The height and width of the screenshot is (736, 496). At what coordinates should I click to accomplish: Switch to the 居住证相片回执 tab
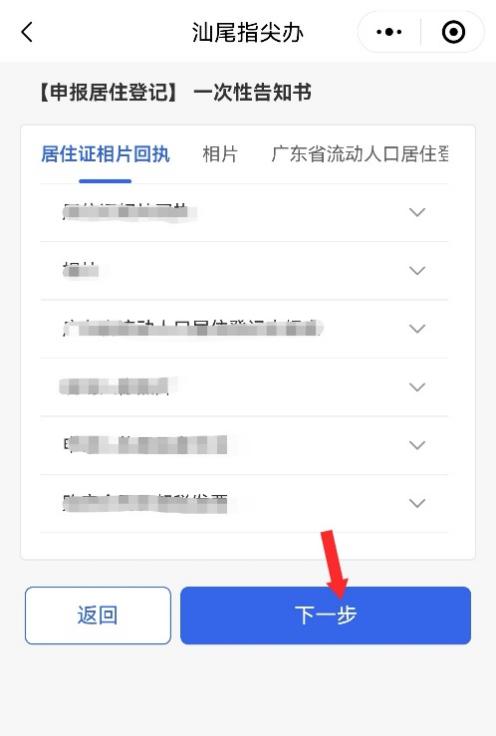coord(105,154)
